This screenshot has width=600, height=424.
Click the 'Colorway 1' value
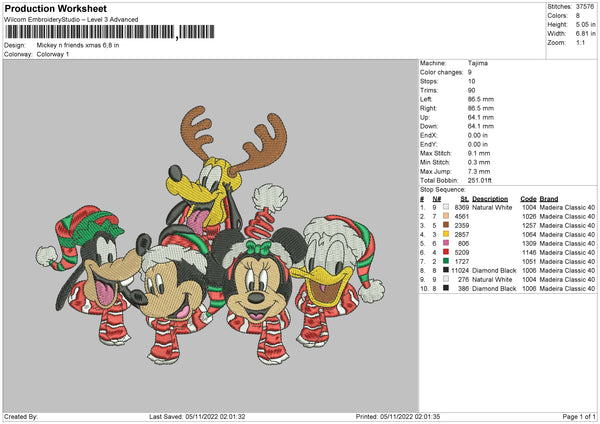click(53, 54)
